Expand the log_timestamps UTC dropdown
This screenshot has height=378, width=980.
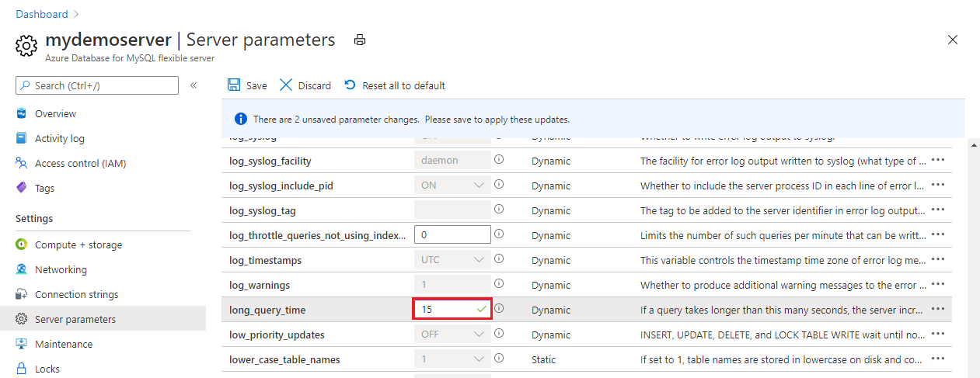coord(452,259)
